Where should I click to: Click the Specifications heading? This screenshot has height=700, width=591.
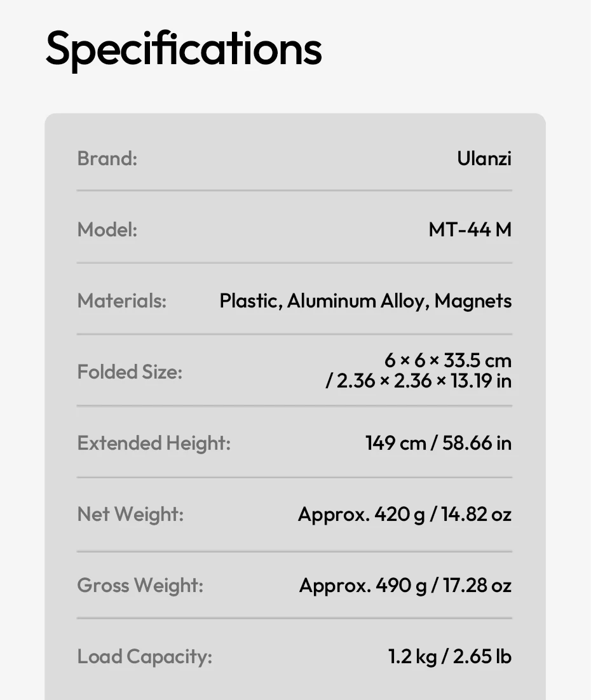pyautogui.click(x=184, y=50)
